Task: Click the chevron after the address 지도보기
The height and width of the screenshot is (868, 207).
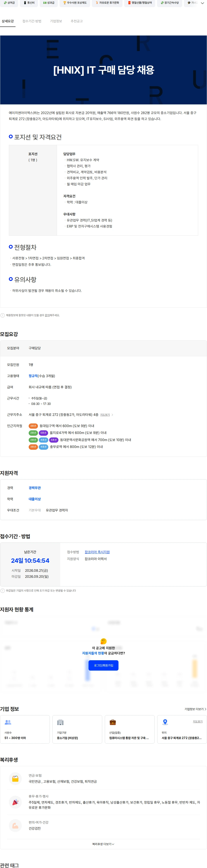Action: point(113,415)
